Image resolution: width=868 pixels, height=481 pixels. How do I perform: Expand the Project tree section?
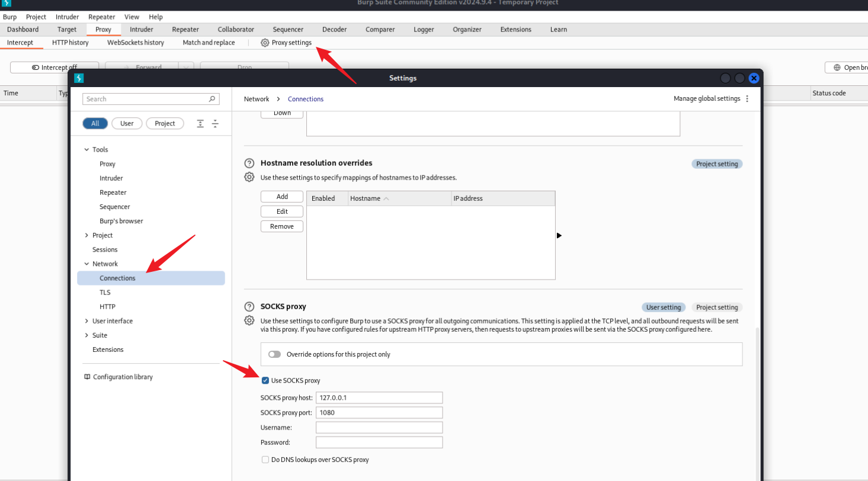87,235
